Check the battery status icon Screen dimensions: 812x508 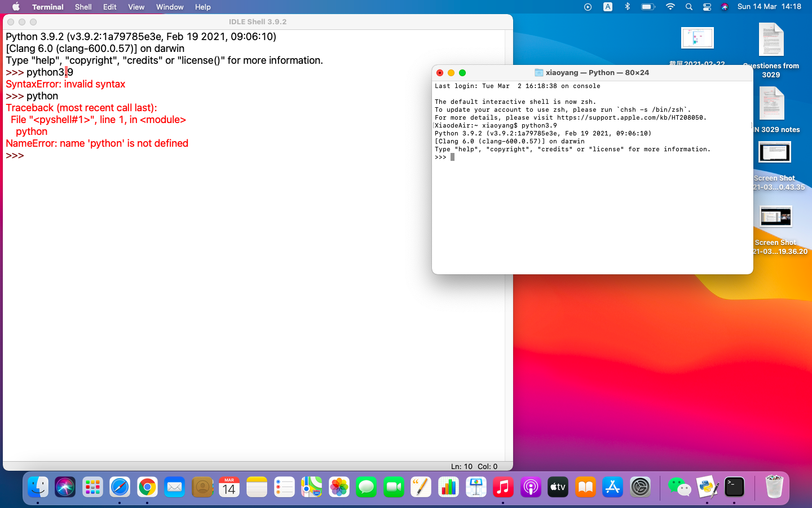(648, 7)
